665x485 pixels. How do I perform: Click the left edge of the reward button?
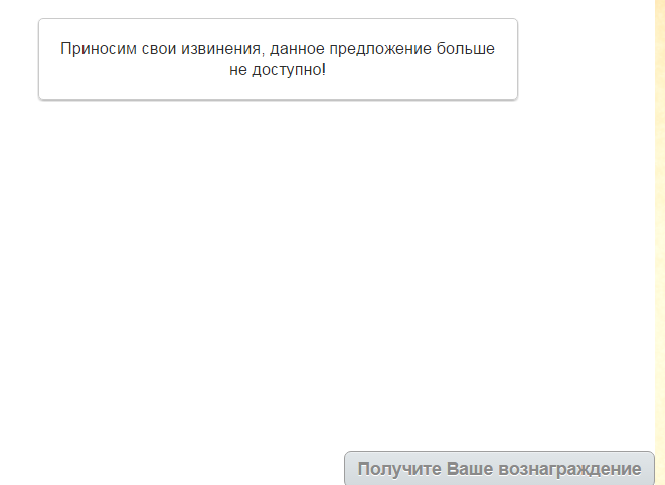(x=348, y=468)
